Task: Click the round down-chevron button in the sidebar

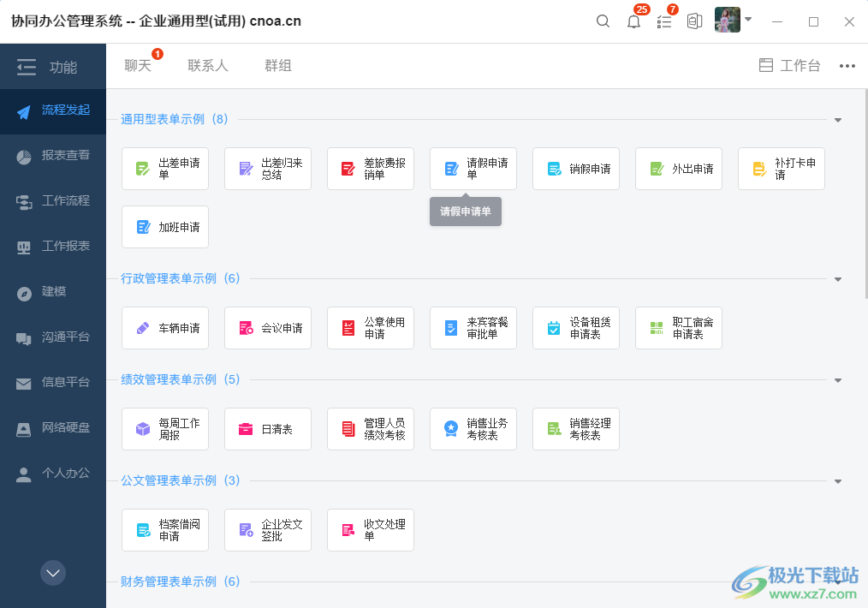Action: point(53,573)
